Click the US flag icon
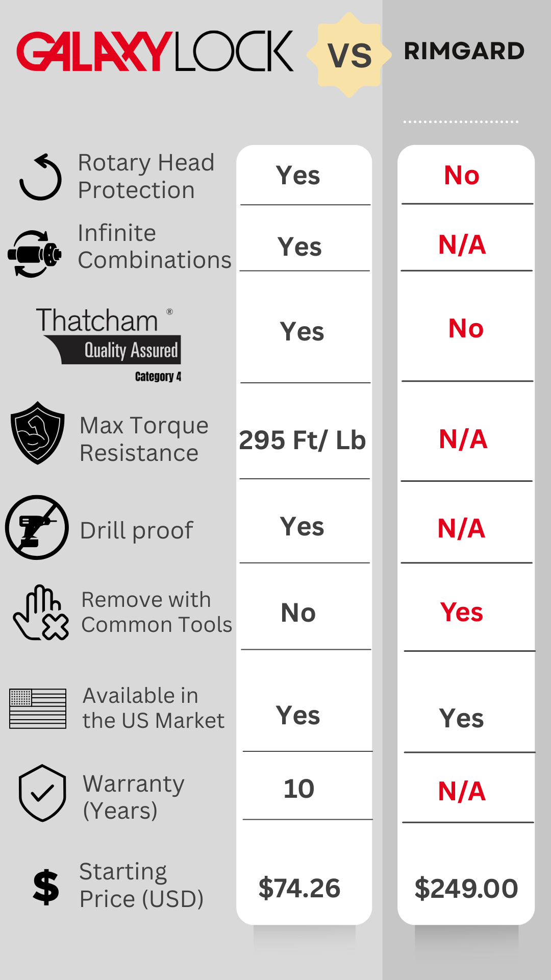551x980 pixels. point(38,708)
